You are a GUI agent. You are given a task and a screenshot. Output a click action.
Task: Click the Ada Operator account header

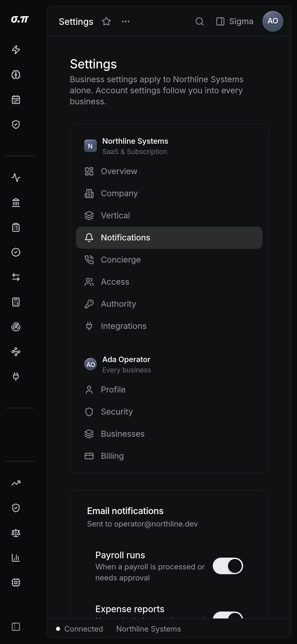117,365
